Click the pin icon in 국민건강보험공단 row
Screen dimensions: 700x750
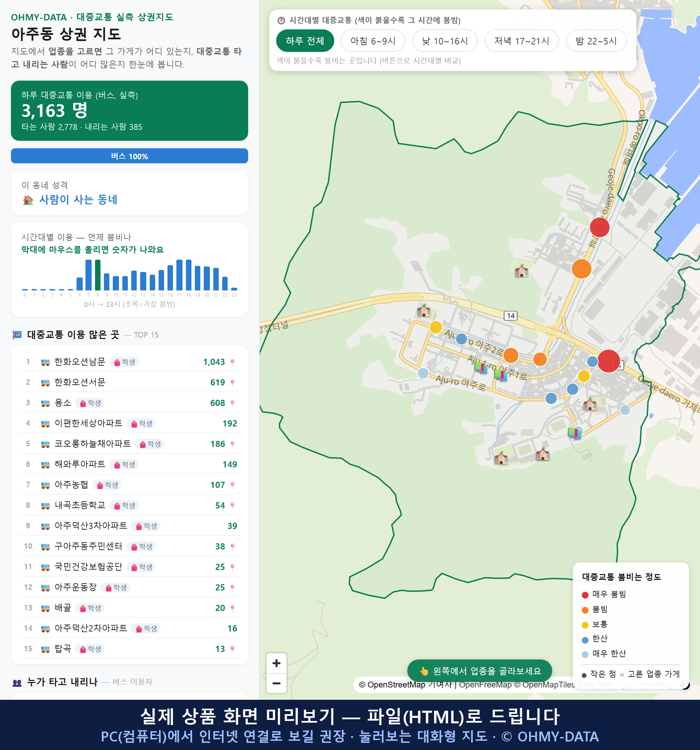(x=232, y=567)
